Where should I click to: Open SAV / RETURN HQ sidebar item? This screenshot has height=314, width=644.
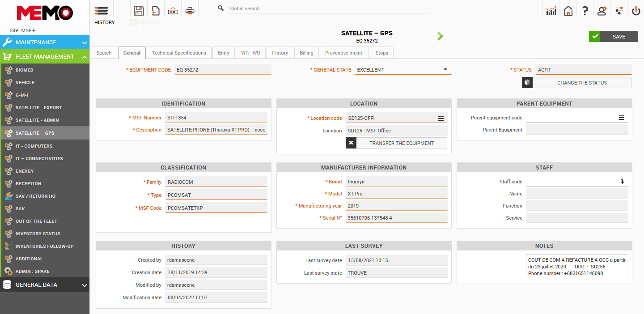click(45, 196)
